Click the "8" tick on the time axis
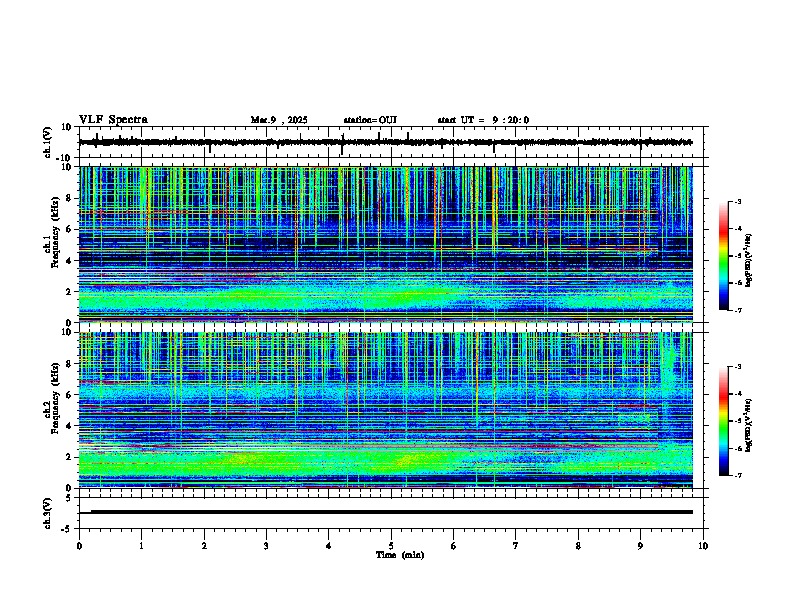Image resolution: width=792 pixels, height=612 pixels. [578, 546]
